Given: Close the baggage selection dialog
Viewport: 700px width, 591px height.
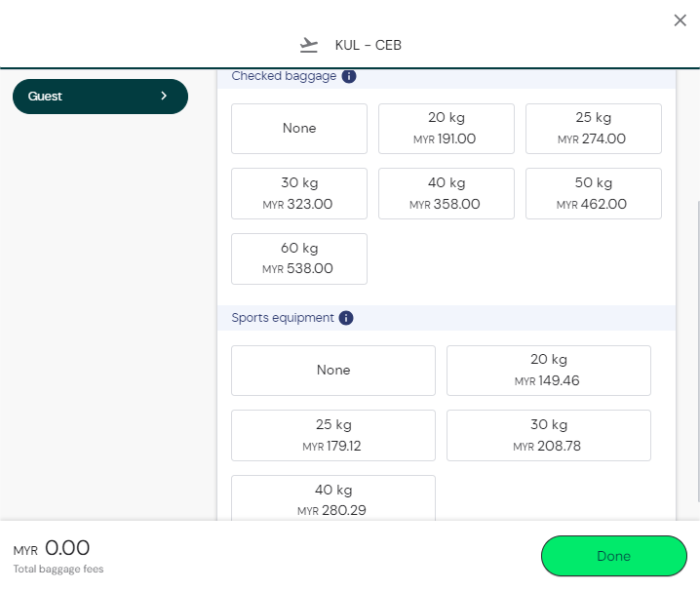Looking at the screenshot, I should point(680,20).
